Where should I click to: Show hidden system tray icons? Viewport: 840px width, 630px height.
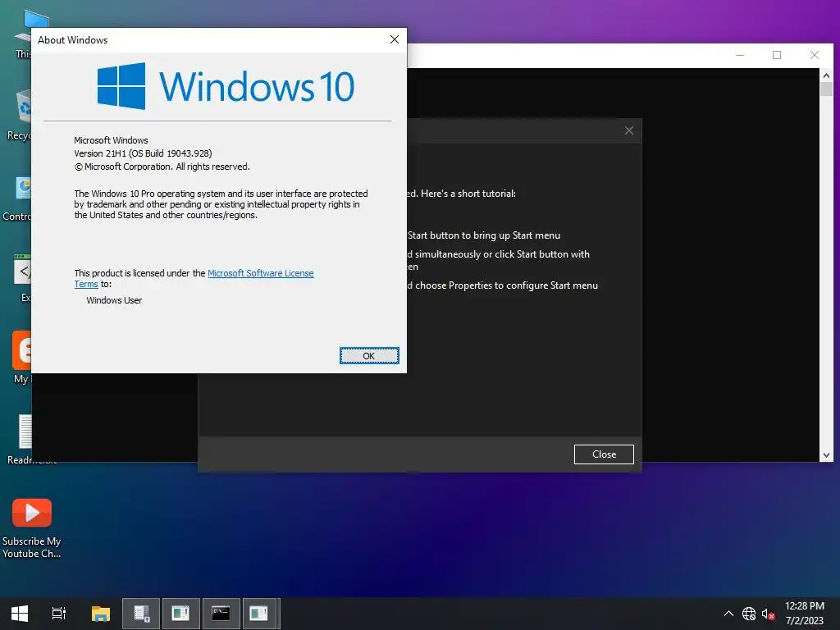pyautogui.click(x=728, y=614)
